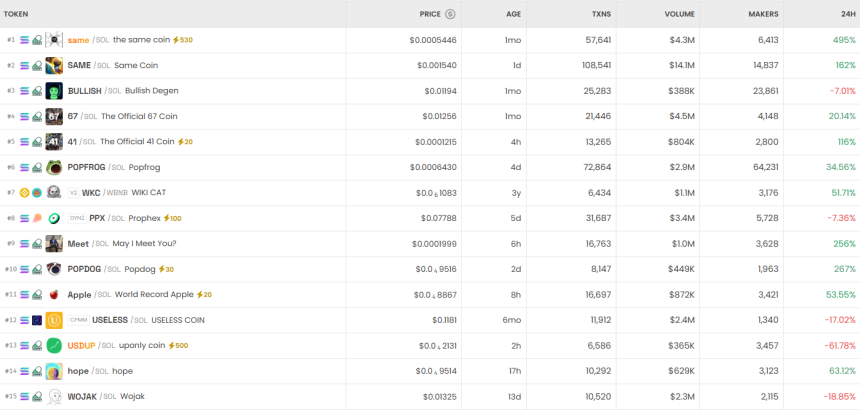This screenshot has height=410, width=860.
Task: Click the BNB chain icon on WKC row
Action: [25, 193]
